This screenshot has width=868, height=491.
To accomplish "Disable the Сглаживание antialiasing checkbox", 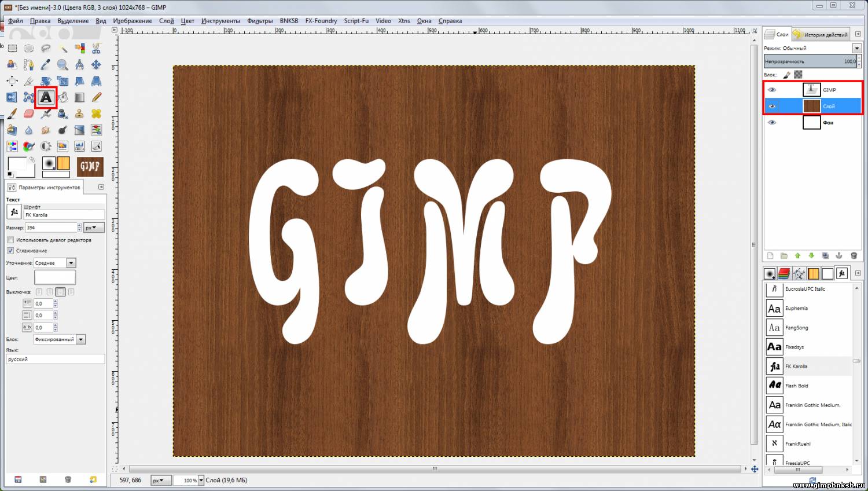I will 10,251.
